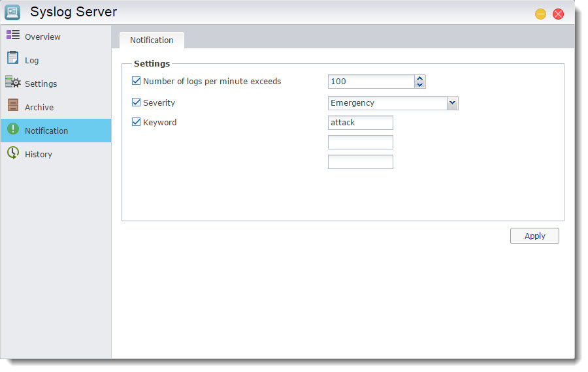Toggle the Severity checkbox

[137, 102]
